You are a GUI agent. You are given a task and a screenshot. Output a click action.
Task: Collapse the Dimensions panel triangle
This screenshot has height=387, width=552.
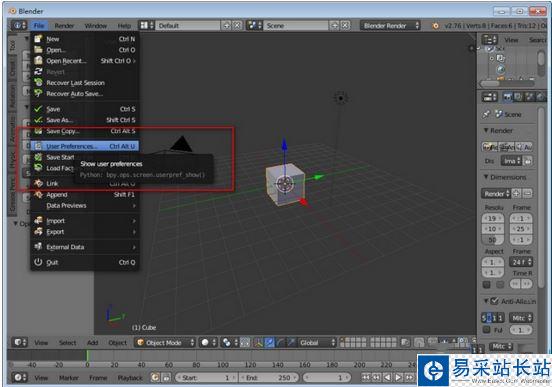point(486,177)
